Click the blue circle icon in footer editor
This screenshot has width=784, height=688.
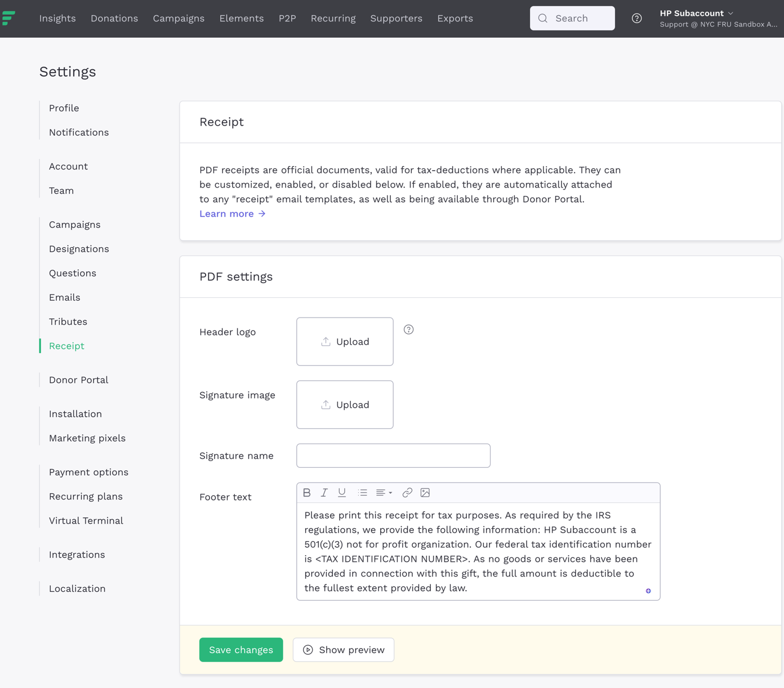(648, 591)
